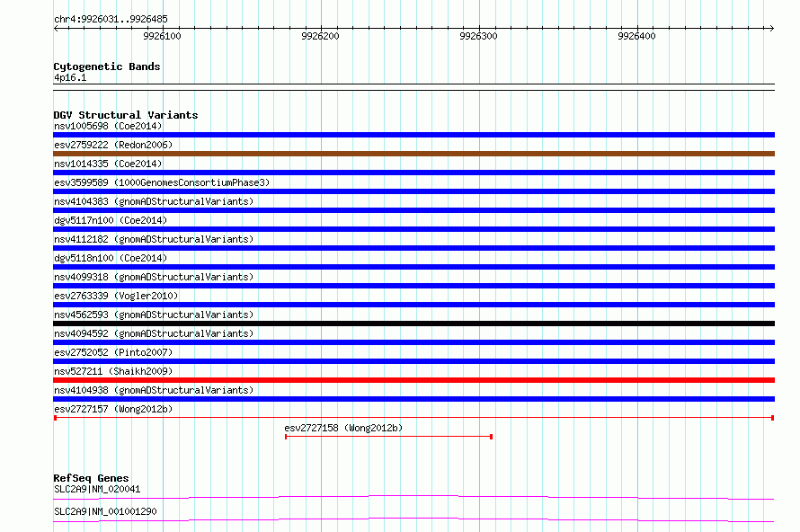Open nsv4104383 (gnomADStructuralVariants) label

click(154, 201)
